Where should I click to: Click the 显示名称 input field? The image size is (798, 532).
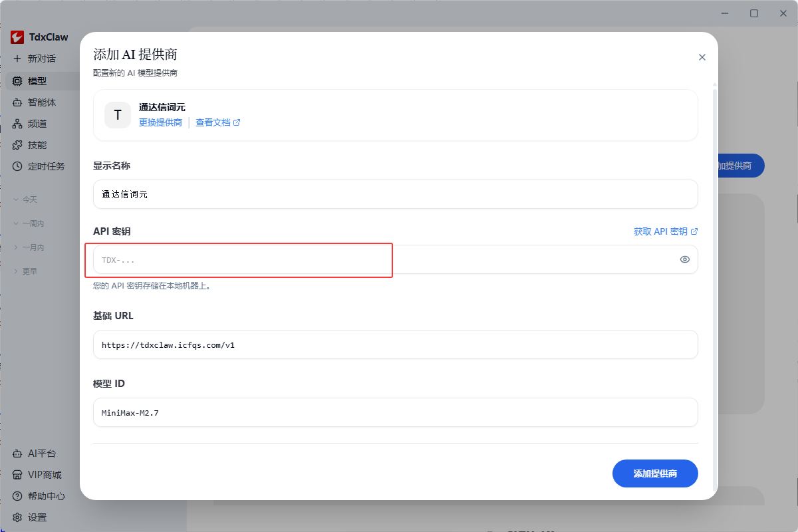pos(396,194)
